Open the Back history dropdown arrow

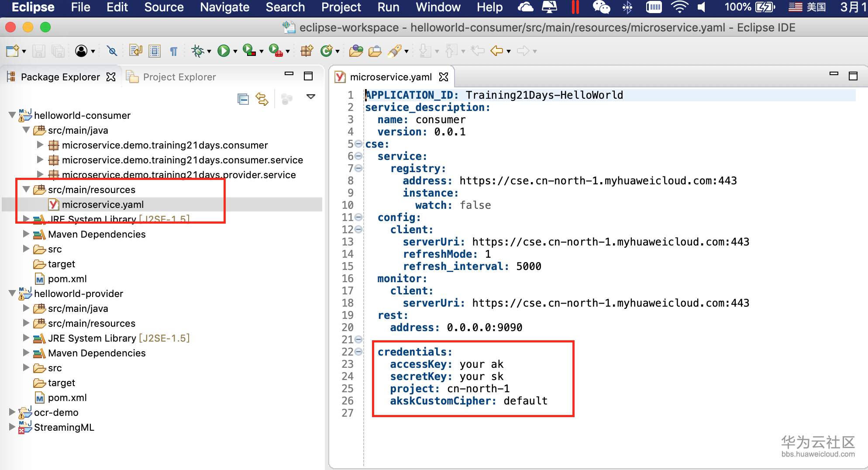[x=509, y=52]
